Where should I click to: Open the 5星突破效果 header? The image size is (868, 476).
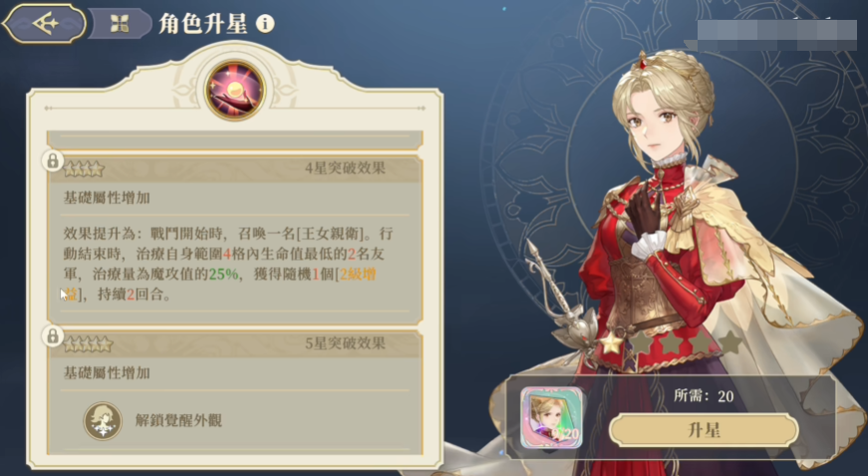pyautogui.click(x=235, y=344)
